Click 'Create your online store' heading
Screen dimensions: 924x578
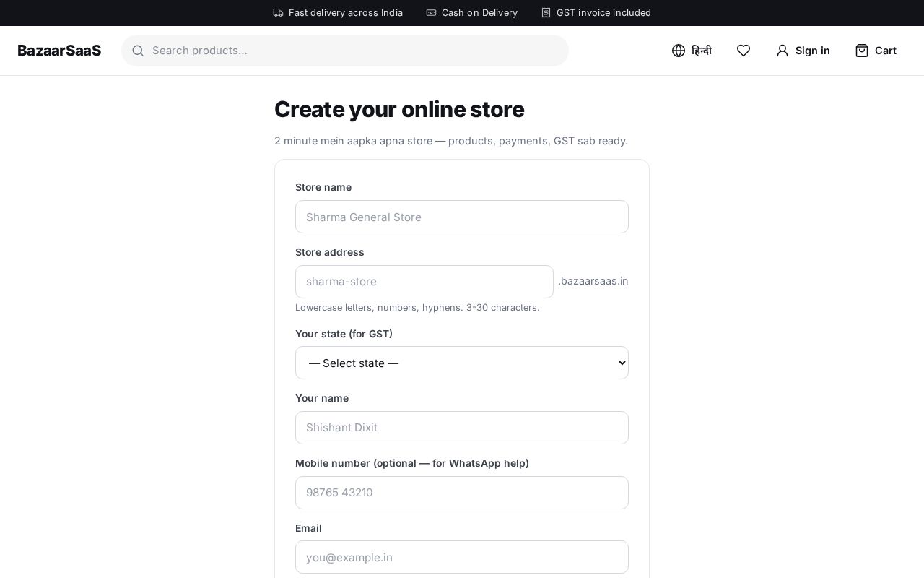pyautogui.click(x=399, y=109)
